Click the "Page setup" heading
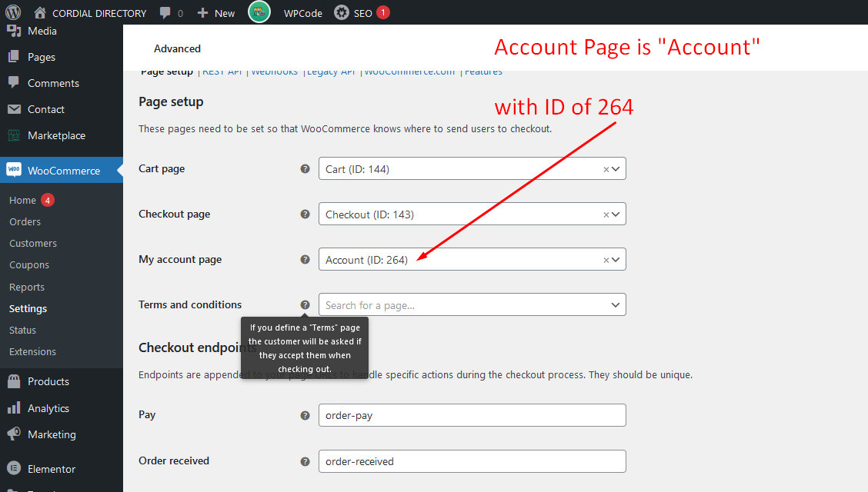868x492 pixels. click(171, 101)
